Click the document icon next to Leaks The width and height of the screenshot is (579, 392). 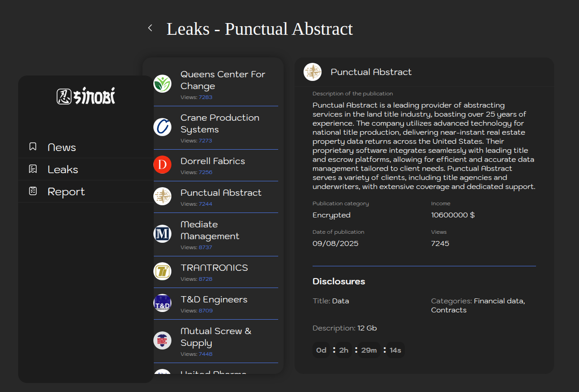pos(33,169)
